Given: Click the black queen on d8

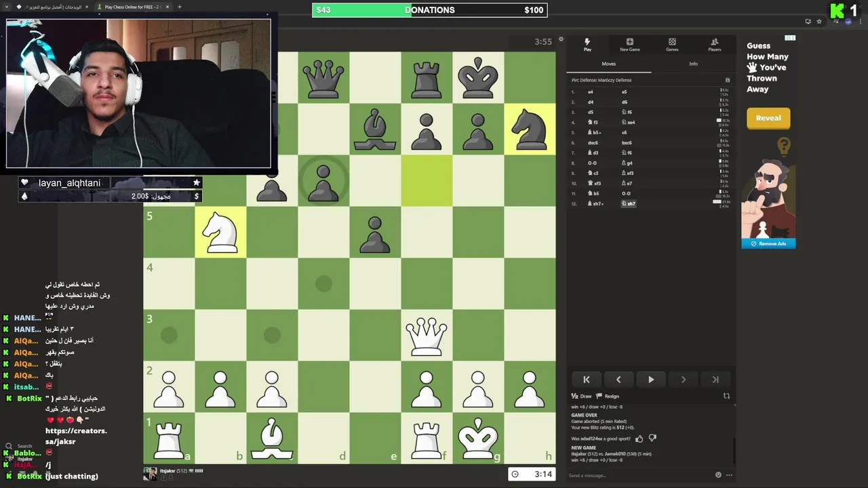Looking at the screenshot, I should pos(323,77).
